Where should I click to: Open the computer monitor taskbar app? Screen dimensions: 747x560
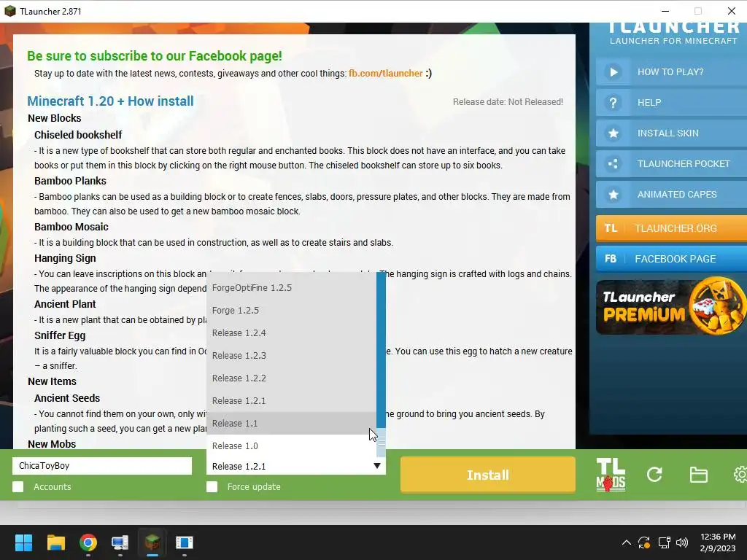(120, 542)
